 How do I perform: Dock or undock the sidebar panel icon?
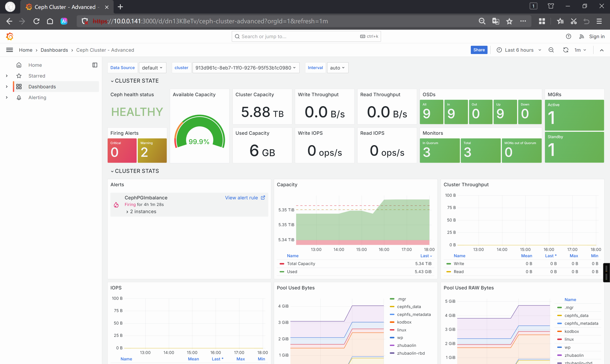tap(95, 65)
